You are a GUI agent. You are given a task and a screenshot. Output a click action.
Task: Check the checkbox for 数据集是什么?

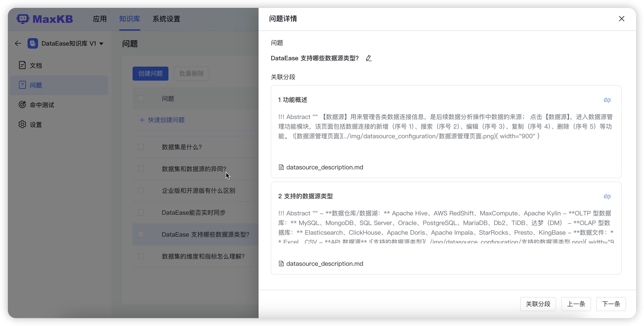141,147
